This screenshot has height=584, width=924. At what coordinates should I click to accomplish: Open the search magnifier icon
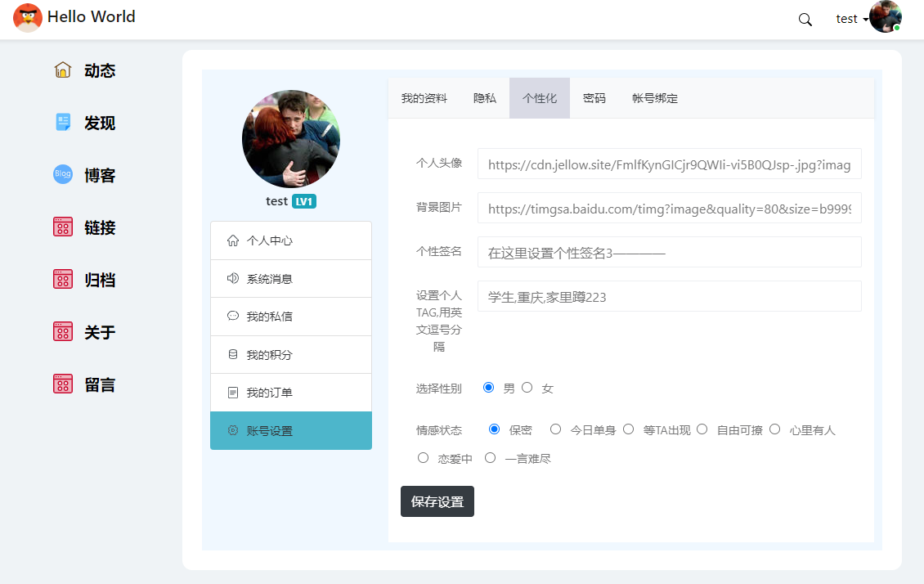pyautogui.click(x=805, y=20)
